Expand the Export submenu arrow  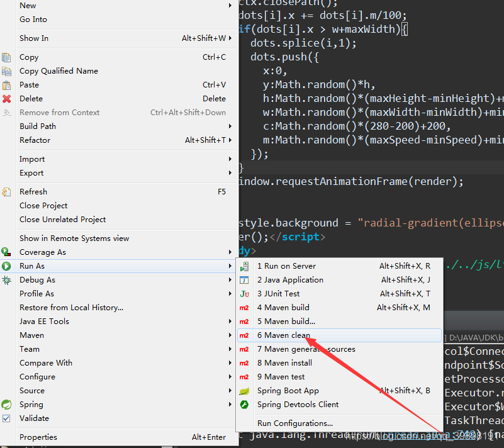pyautogui.click(x=230, y=173)
